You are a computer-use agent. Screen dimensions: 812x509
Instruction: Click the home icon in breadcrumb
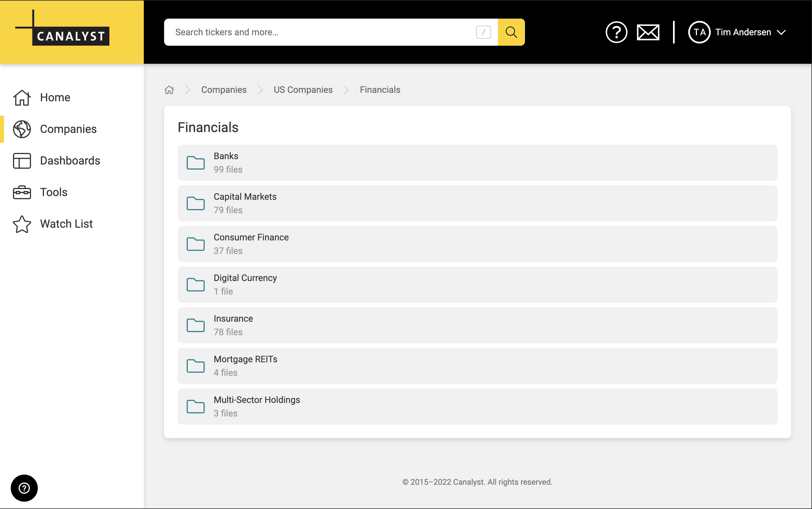click(x=169, y=90)
